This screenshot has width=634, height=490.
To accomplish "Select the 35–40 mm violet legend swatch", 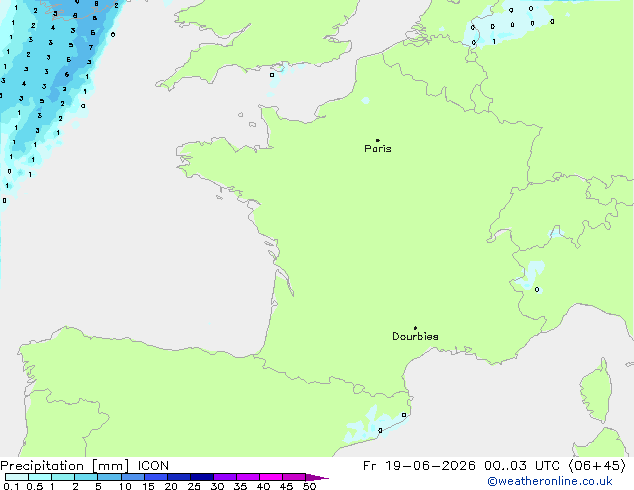I will click(247, 477).
